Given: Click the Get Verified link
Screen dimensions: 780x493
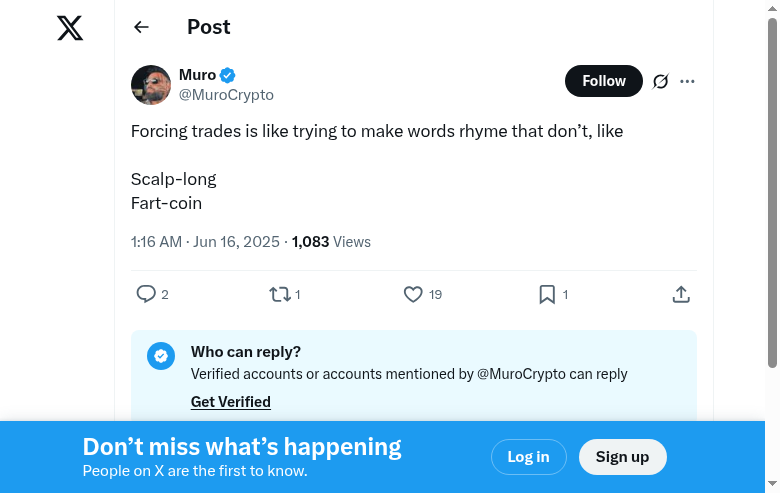Looking at the screenshot, I should coord(231,402).
